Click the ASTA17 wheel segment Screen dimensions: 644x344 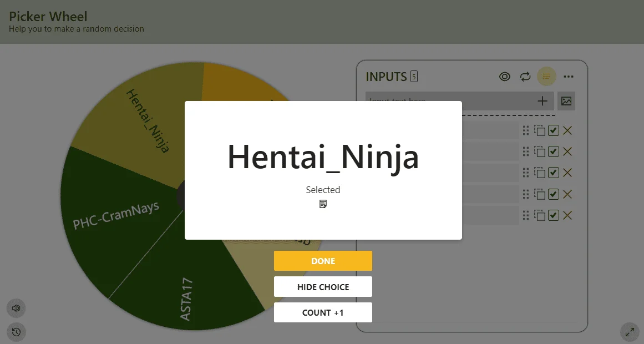pyautogui.click(x=186, y=299)
